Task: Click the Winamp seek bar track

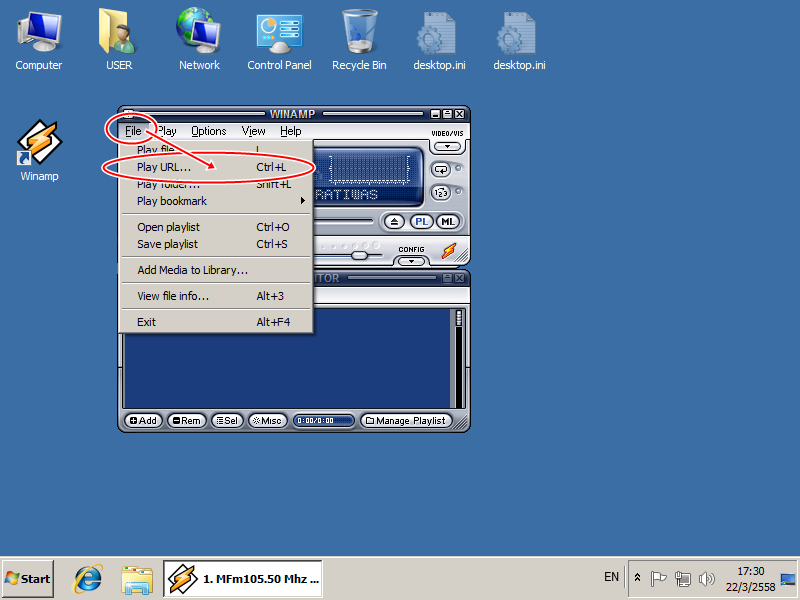Action: pyautogui.click(x=344, y=221)
